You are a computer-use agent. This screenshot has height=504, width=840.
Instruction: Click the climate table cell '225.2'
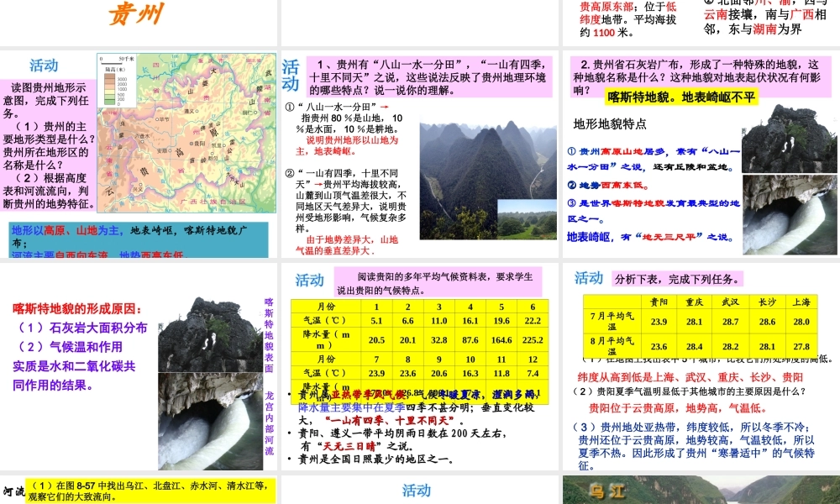point(533,340)
